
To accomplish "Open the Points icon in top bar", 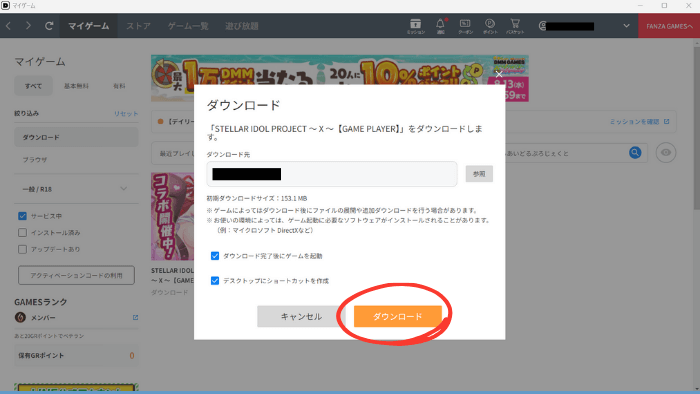I will point(490,26).
